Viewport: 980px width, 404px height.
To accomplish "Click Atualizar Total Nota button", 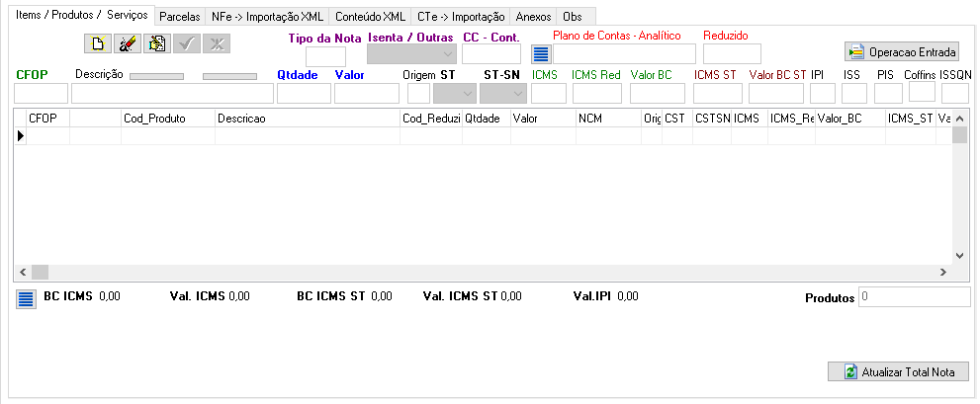I will (x=898, y=371).
